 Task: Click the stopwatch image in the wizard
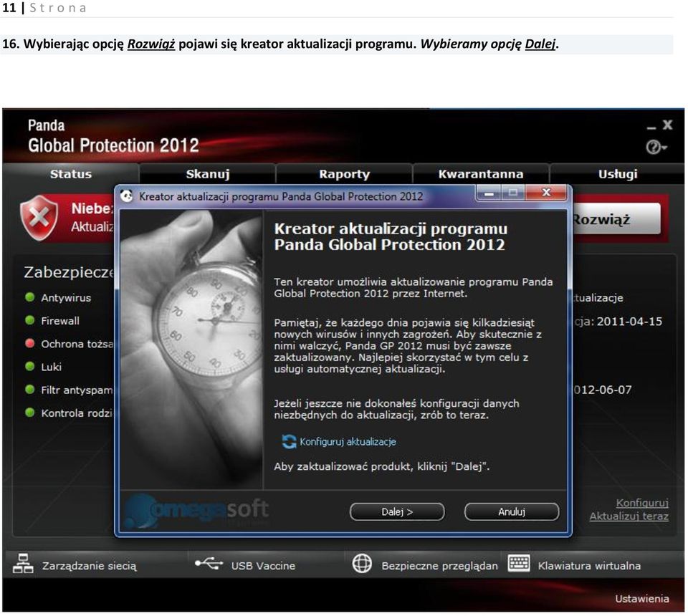click(191, 350)
